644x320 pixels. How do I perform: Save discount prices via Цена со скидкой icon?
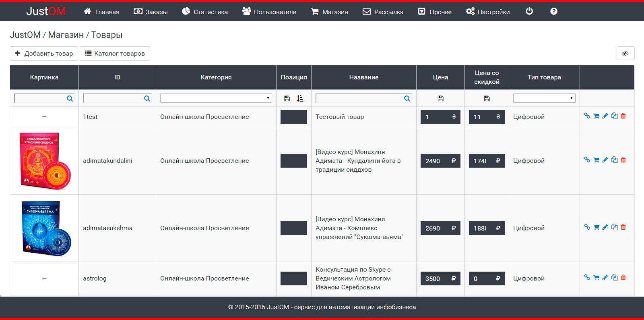[487, 98]
